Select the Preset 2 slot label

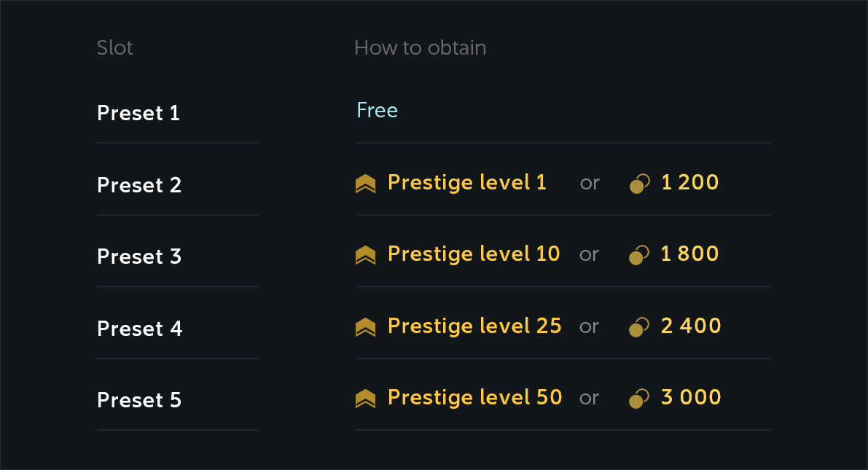[139, 185]
